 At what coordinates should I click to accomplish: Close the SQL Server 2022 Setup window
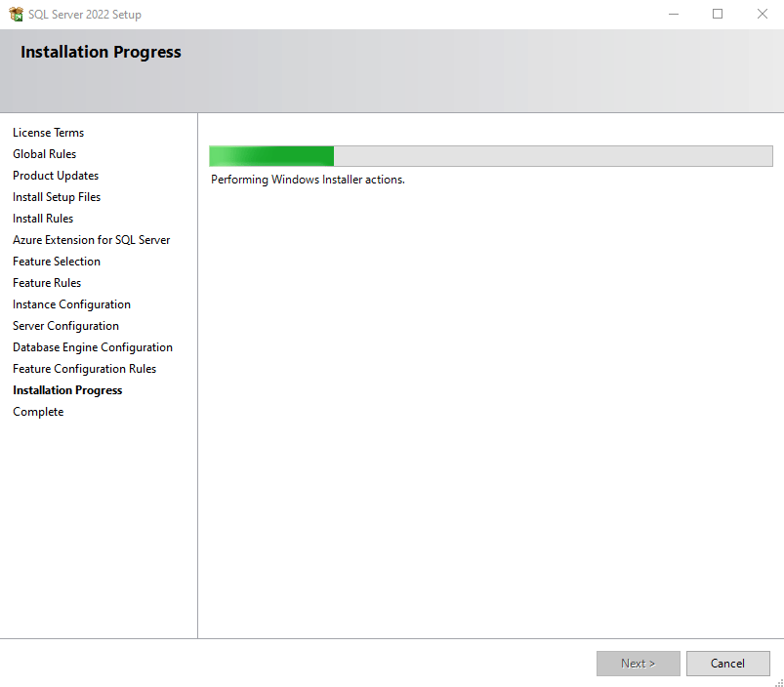tap(762, 14)
